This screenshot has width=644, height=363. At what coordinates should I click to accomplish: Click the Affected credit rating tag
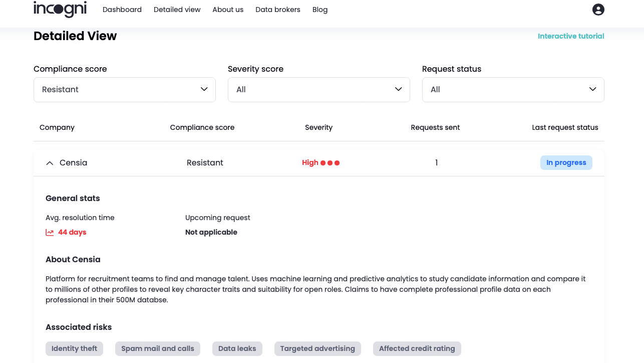[x=417, y=348]
